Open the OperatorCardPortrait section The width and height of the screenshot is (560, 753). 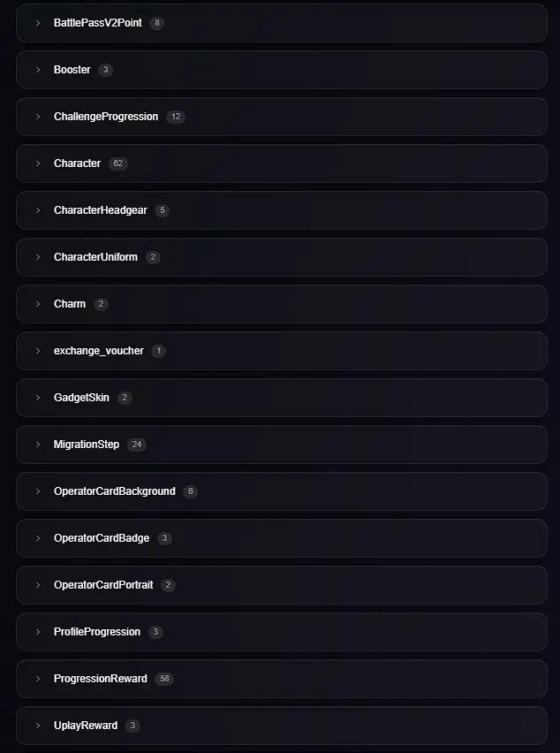(282, 585)
